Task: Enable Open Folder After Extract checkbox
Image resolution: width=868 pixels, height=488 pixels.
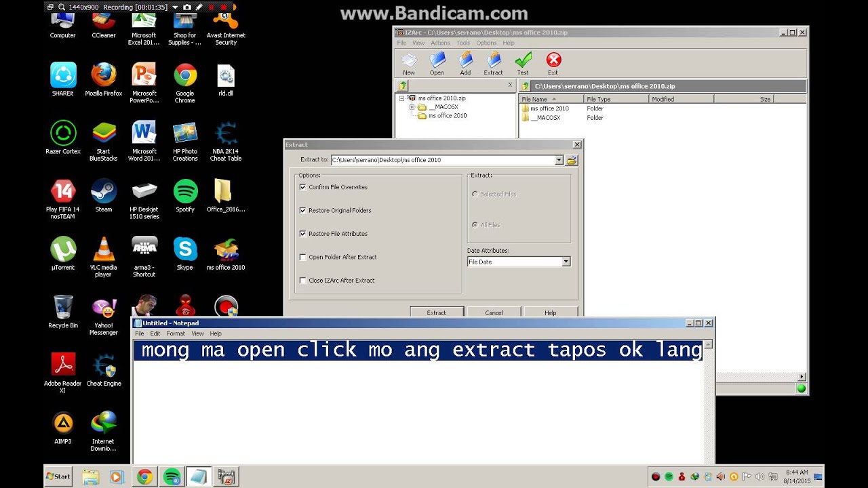Action: point(303,257)
